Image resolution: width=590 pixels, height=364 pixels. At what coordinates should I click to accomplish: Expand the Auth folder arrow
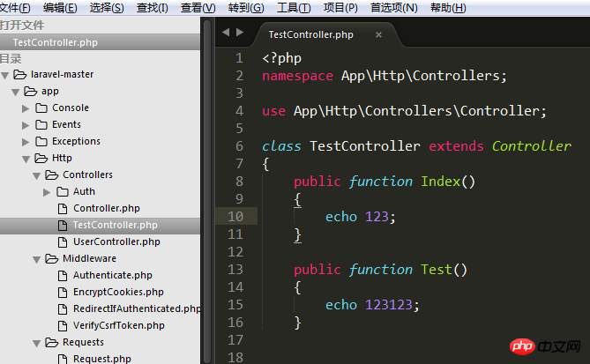click(x=47, y=192)
